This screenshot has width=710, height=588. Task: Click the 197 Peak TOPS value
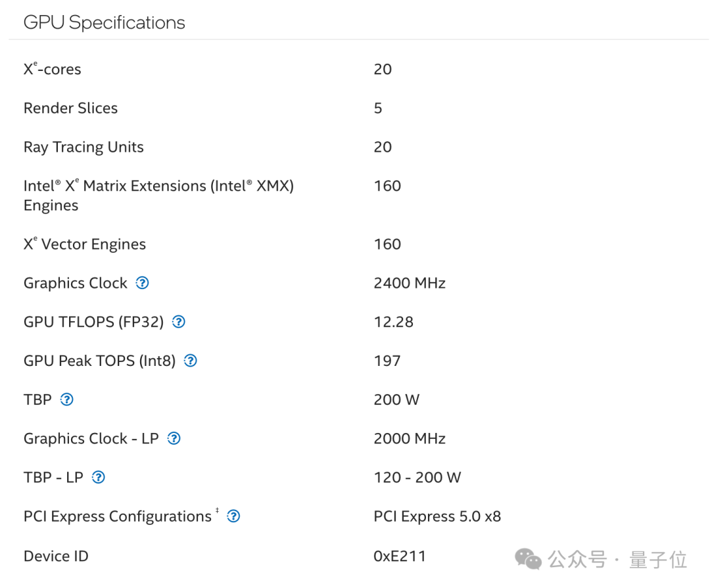point(387,361)
